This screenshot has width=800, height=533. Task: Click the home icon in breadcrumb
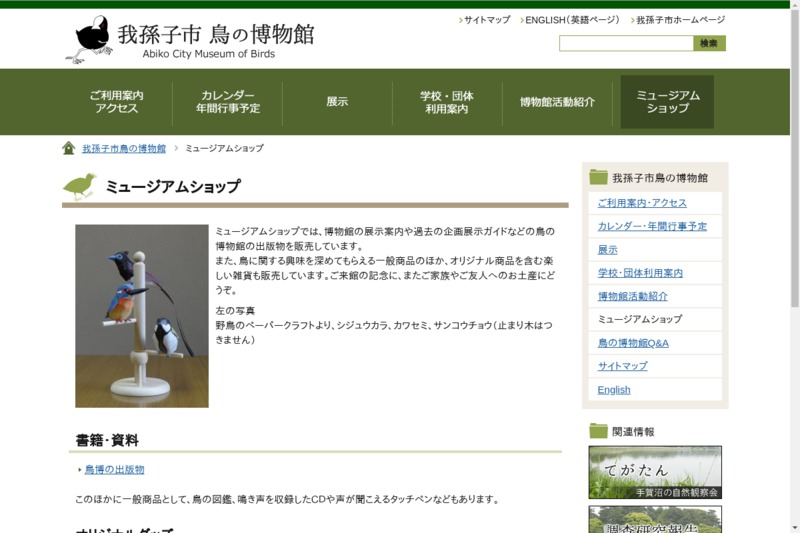coord(69,148)
